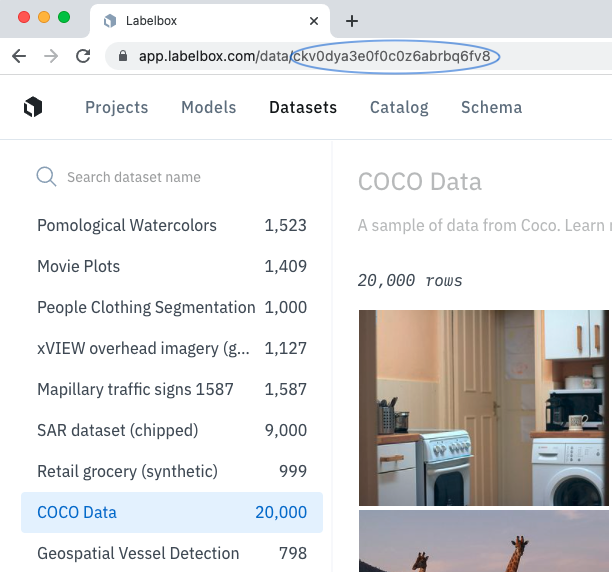Click the padlock site security icon

point(123,56)
